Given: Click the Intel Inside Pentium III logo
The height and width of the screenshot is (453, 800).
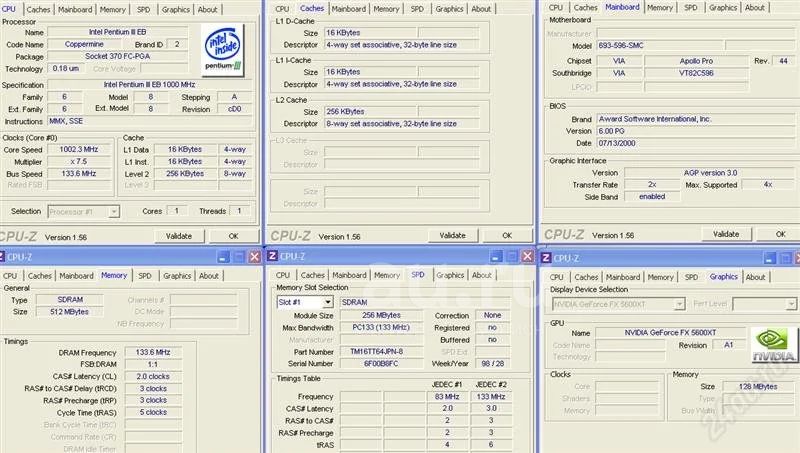Looking at the screenshot, I should tap(222, 50).
